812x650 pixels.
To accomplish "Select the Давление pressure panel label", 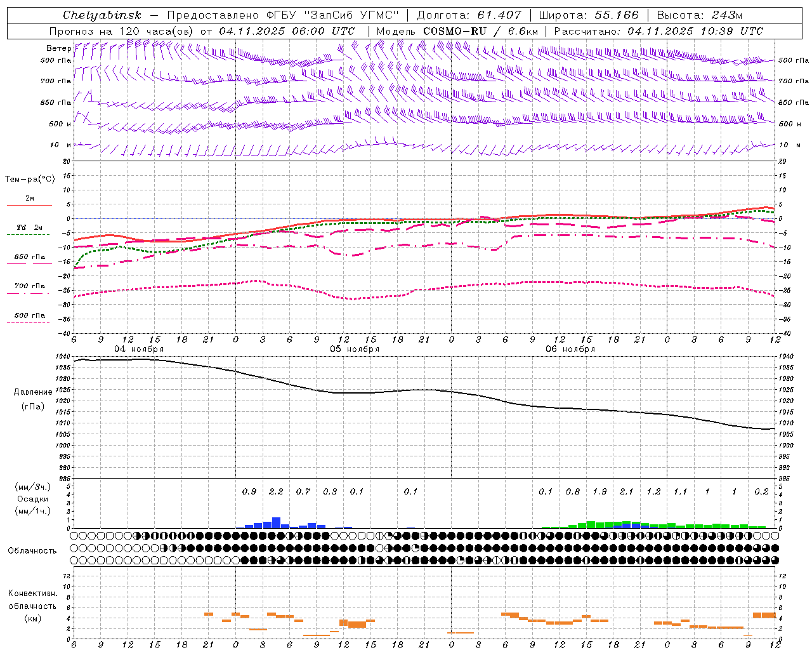I will point(33,392).
